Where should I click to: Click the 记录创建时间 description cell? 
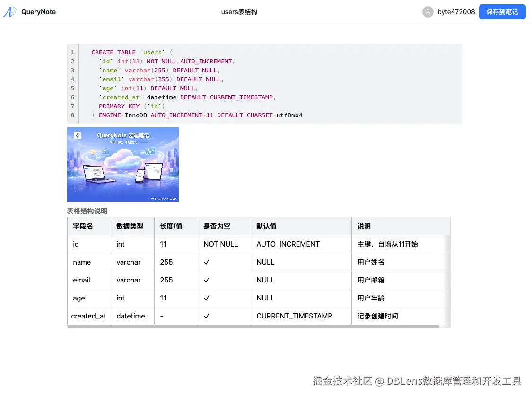[x=401, y=316]
